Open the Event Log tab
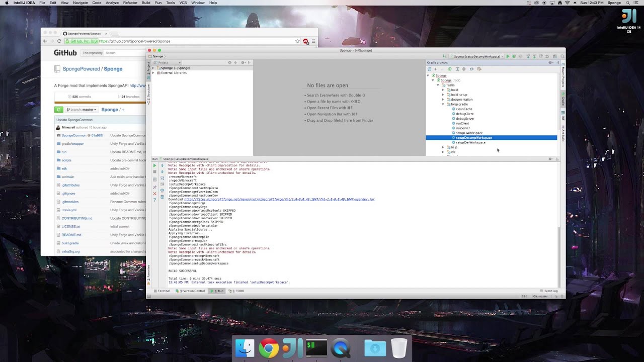Screen dimensions: 644x362 (x=549, y=291)
